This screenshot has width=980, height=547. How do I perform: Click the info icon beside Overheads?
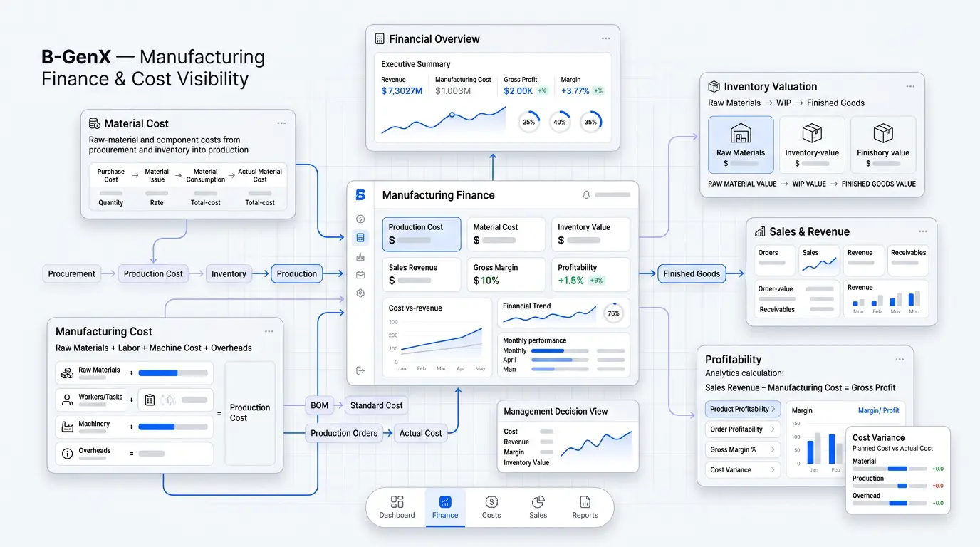pos(68,453)
